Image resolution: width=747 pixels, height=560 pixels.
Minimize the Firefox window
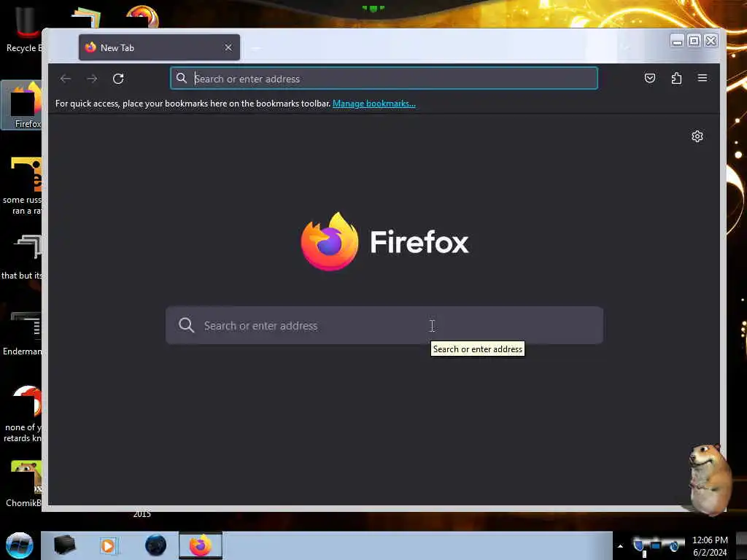tap(677, 42)
